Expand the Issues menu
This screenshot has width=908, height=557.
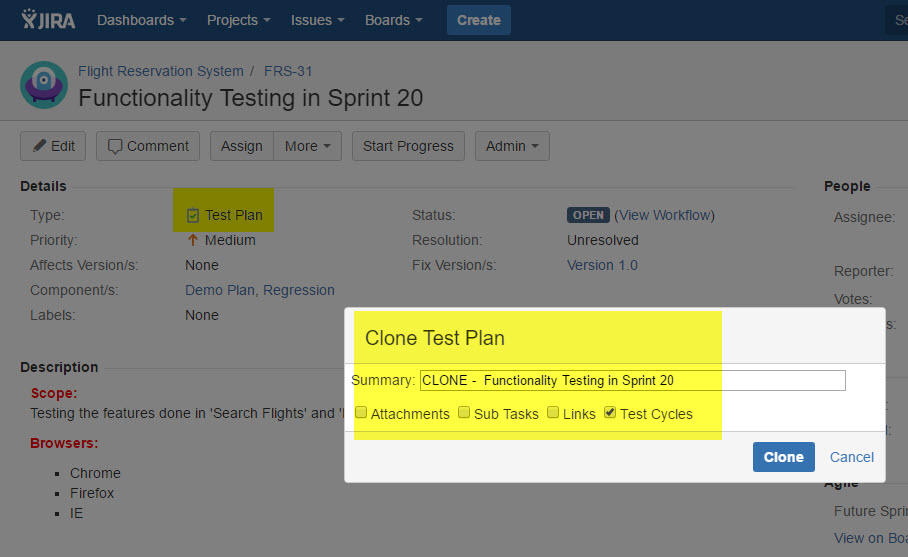[318, 20]
